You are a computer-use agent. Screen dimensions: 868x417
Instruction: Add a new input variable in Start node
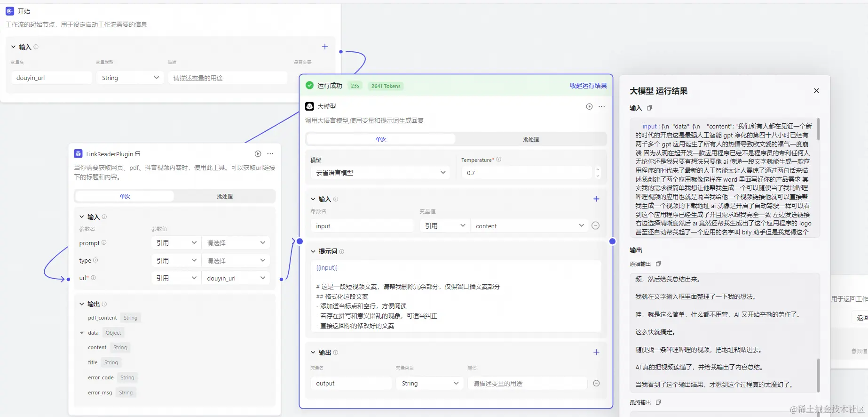(324, 47)
